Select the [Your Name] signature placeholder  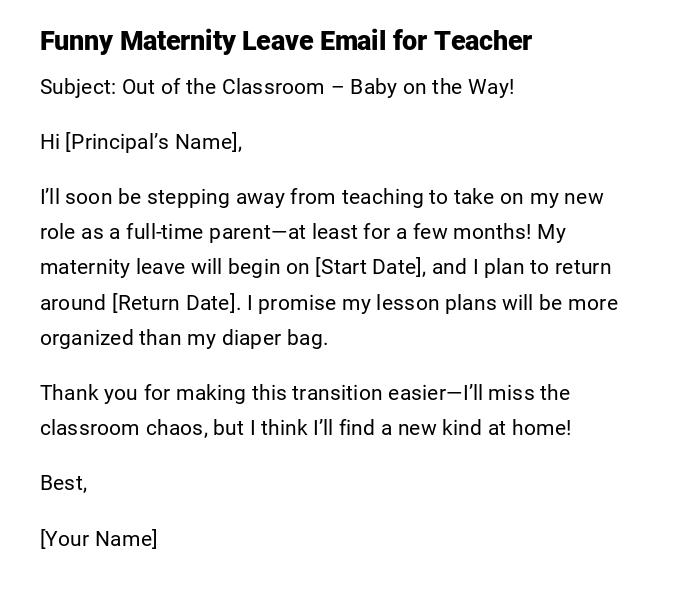click(99, 539)
